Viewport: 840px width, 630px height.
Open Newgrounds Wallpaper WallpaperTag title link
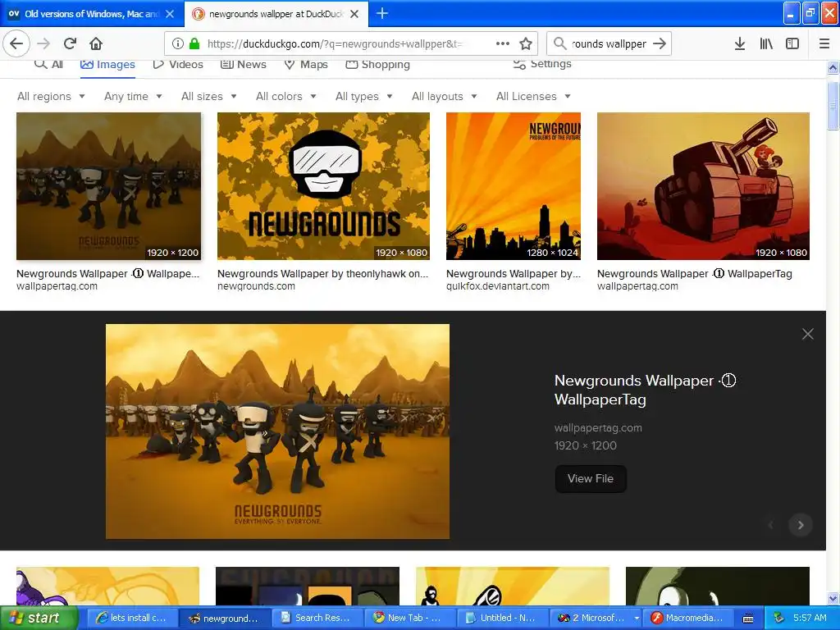[x=645, y=390]
